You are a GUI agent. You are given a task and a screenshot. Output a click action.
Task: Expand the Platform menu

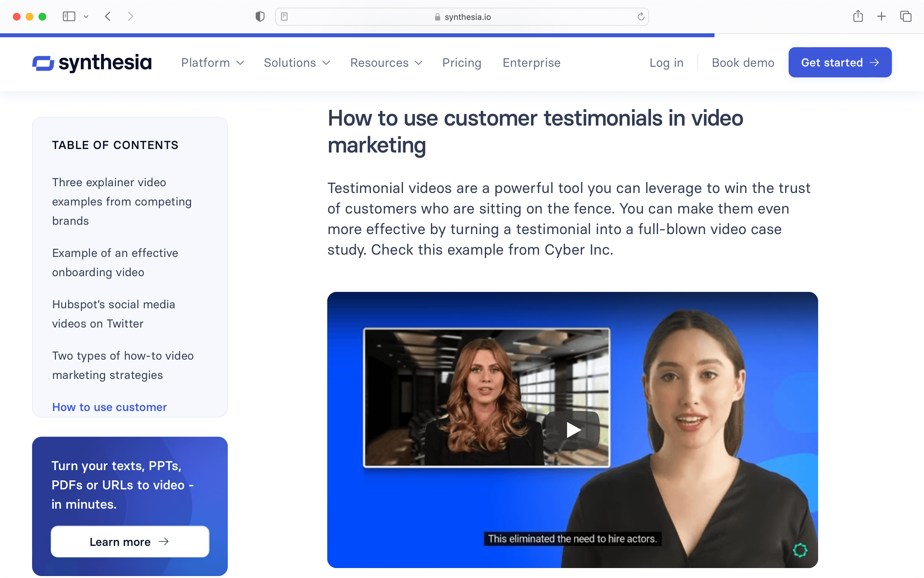pos(212,62)
